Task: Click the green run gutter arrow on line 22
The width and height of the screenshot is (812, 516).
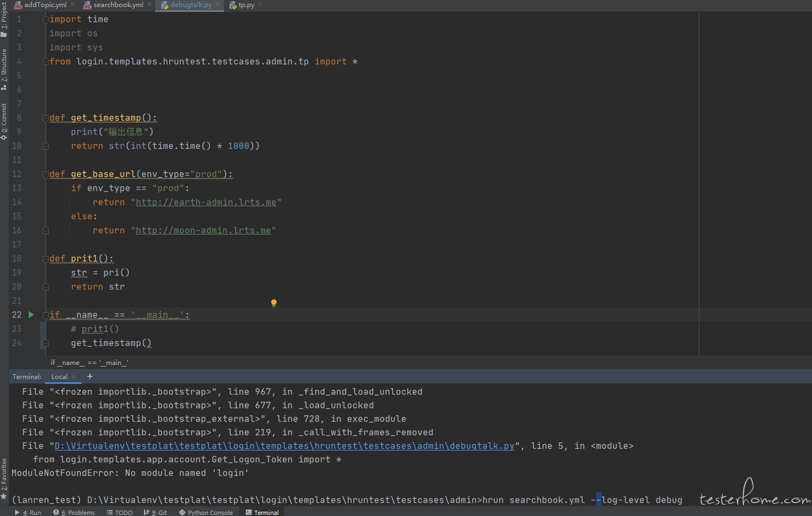Action: pyautogui.click(x=31, y=315)
